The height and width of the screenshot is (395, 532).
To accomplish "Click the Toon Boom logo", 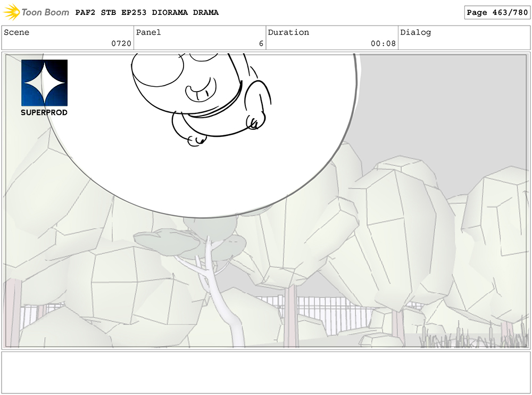I will pyautogui.click(x=36, y=12).
